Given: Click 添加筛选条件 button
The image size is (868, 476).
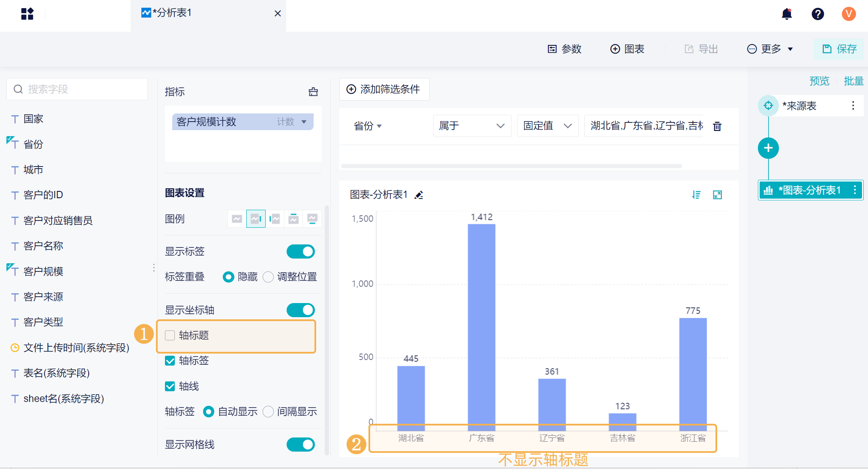Looking at the screenshot, I should [383, 89].
